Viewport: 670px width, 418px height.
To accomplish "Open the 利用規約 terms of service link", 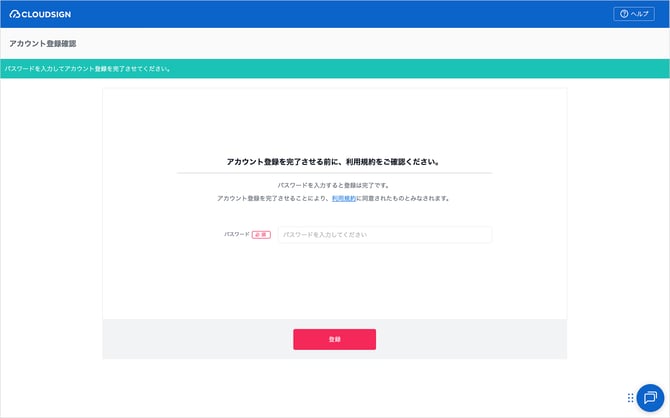I will (344, 199).
